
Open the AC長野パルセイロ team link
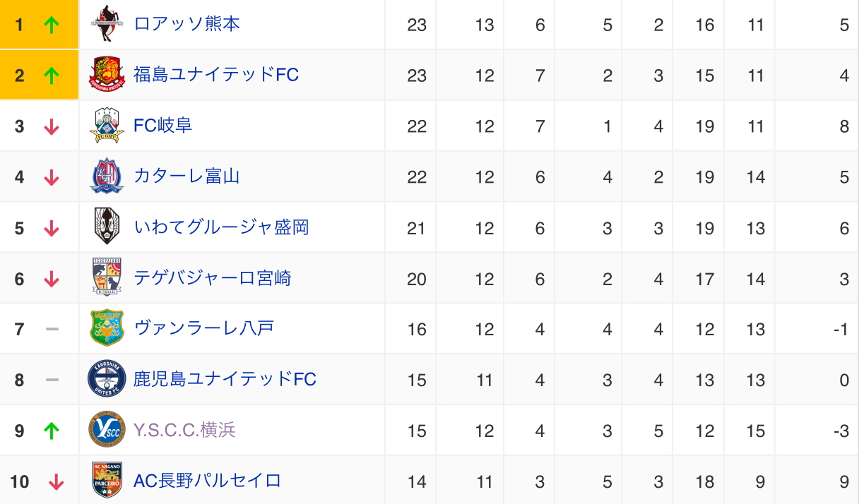[208, 481]
